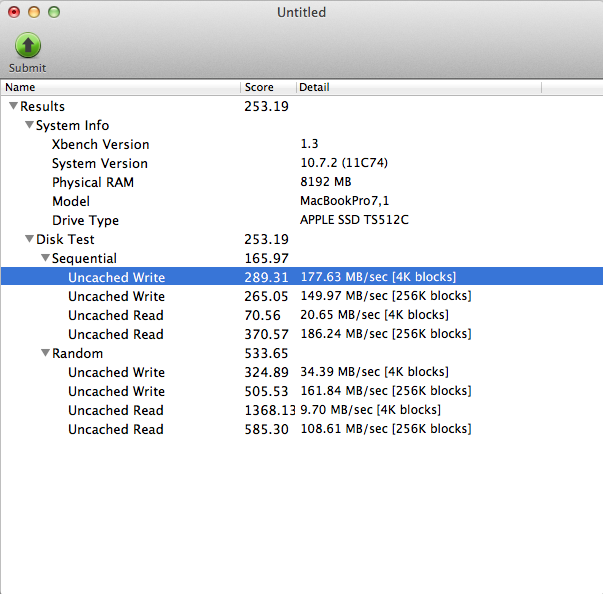Select Uncached Read row scoring 370.57
The image size is (603, 594).
(x=302, y=334)
